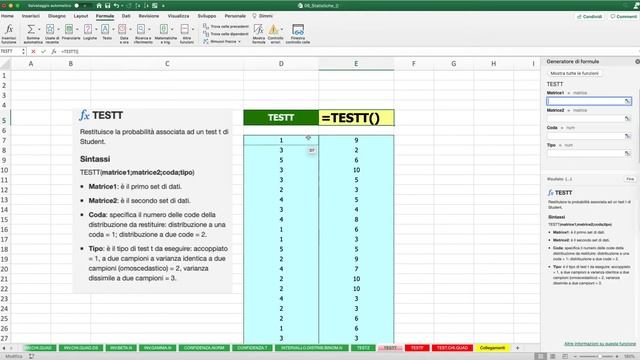Expand the Somma automatica dropdown arrow
Image resolution: width=640 pixels, height=360 pixels.
[39, 29]
